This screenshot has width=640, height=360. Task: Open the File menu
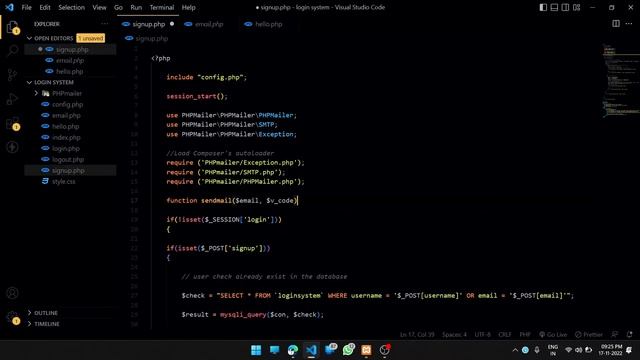[x=27, y=7]
